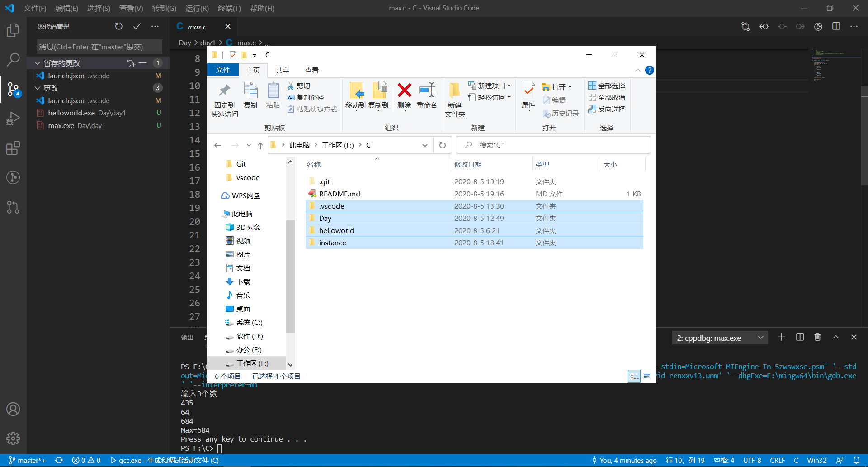
Task: Click the Cut command in ribbon
Action: [299, 86]
